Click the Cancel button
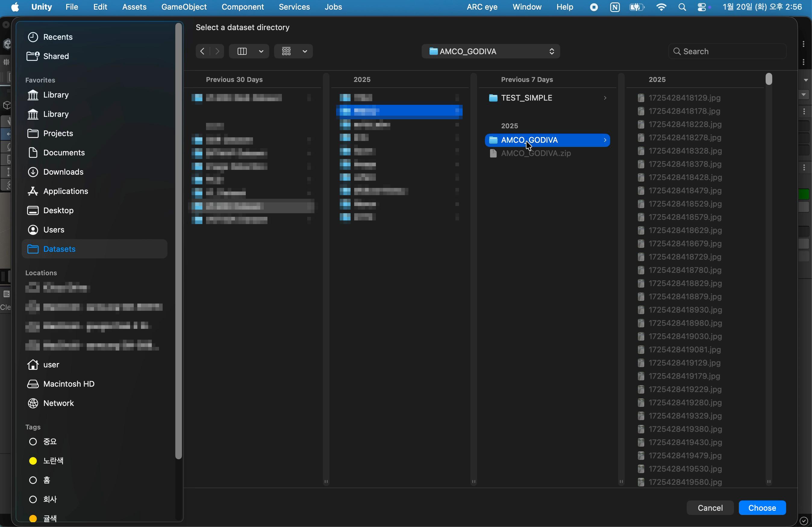812x527 pixels. pyautogui.click(x=710, y=508)
